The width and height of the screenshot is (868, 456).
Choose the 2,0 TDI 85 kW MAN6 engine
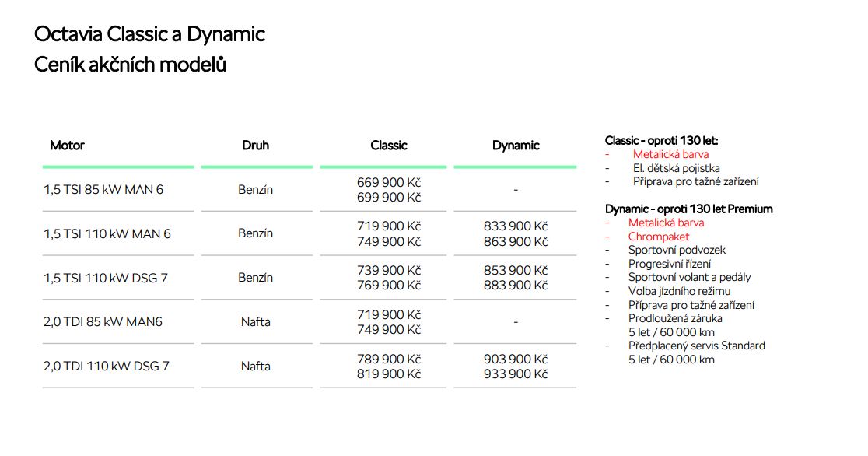(x=103, y=321)
